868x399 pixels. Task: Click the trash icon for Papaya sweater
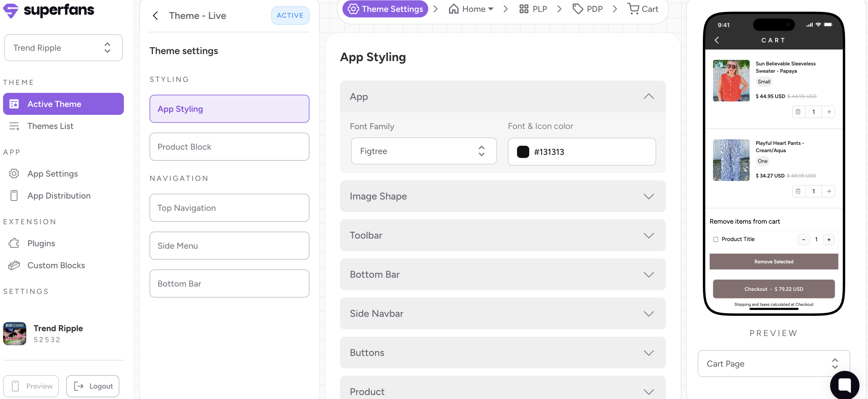click(798, 112)
